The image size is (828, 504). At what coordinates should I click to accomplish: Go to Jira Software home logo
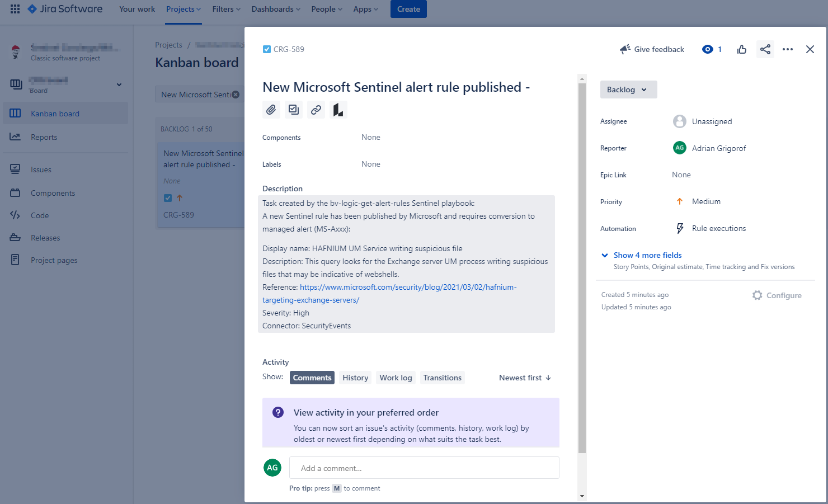click(65, 9)
